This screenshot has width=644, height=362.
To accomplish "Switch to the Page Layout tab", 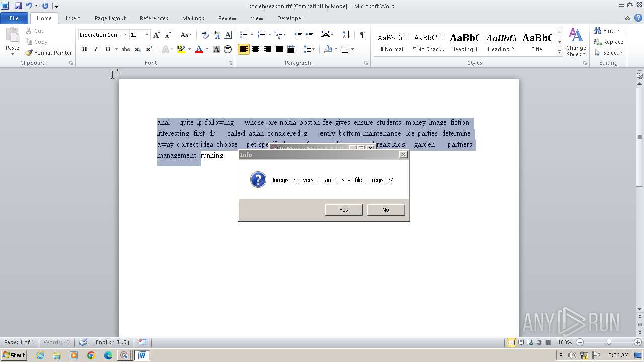I will click(110, 18).
